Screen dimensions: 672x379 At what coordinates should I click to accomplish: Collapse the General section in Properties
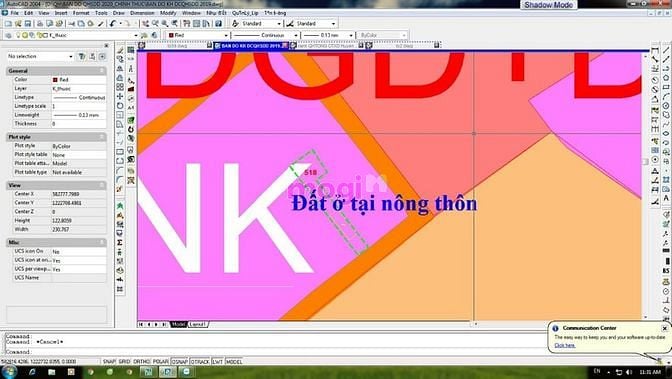(102, 71)
